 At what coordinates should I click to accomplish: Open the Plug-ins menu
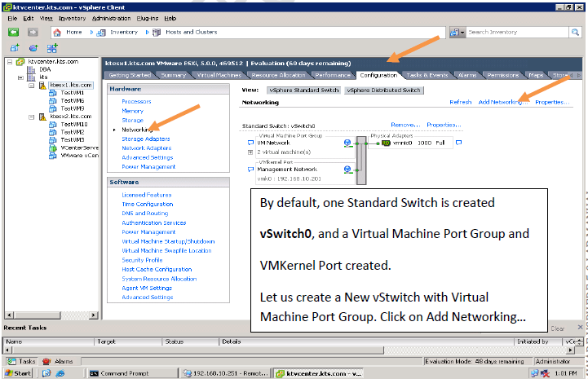point(148,19)
